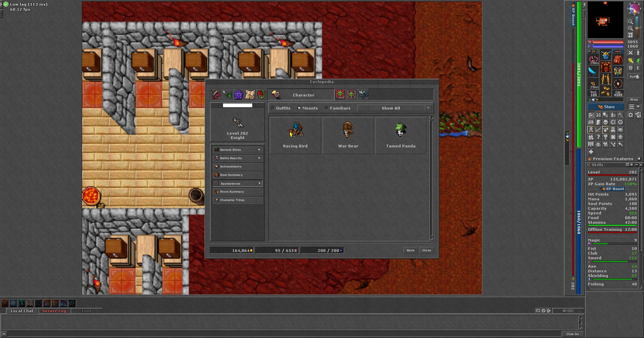The width and height of the screenshot is (644, 338).
Task: Open the question mark help icon
Action: (x=598, y=137)
